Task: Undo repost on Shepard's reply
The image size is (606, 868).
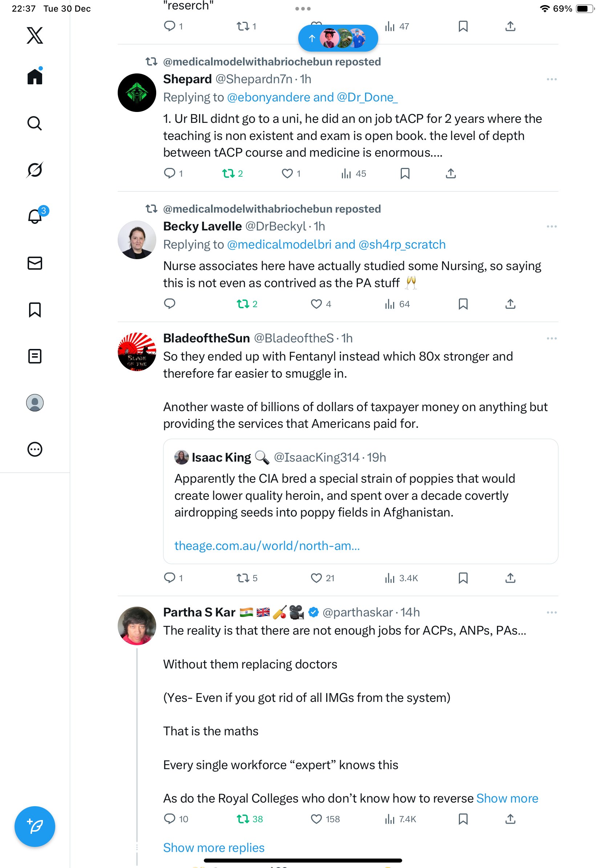Action: point(228,173)
